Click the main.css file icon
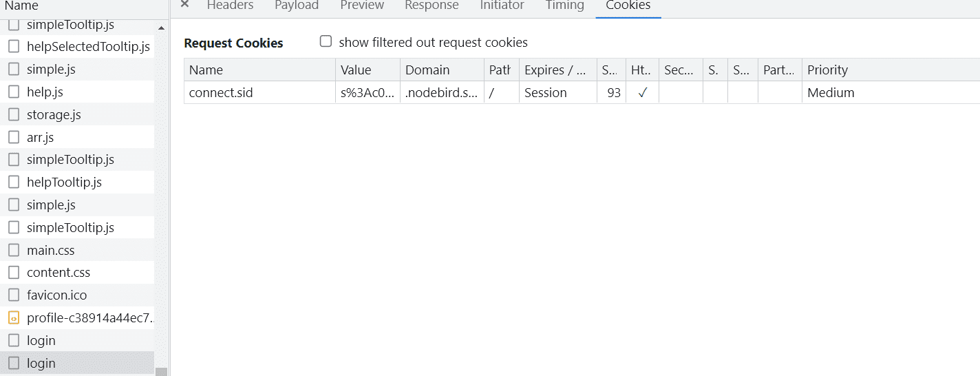980x376 pixels. coord(14,250)
